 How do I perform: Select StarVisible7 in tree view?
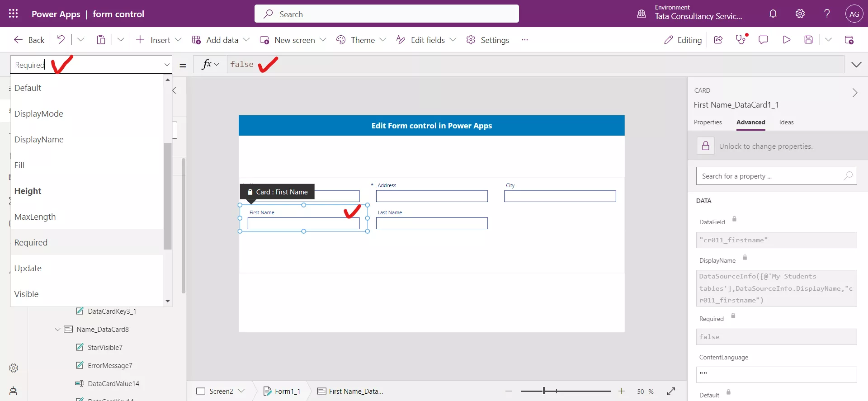pyautogui.click(x=105, y=348)
